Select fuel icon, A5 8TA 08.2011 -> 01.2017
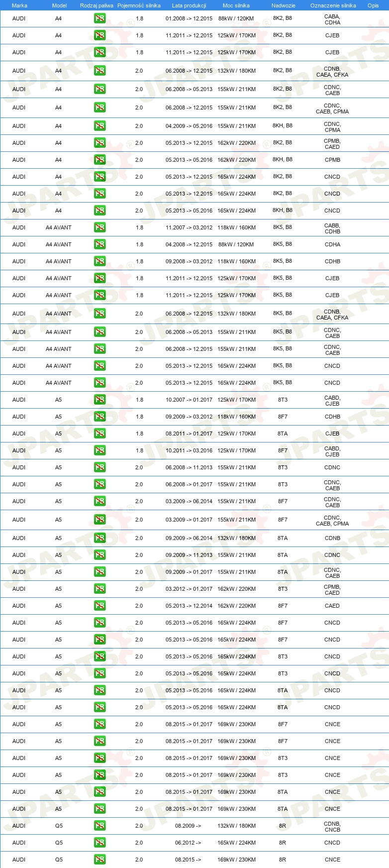389x868 pixels. [99, 434]
